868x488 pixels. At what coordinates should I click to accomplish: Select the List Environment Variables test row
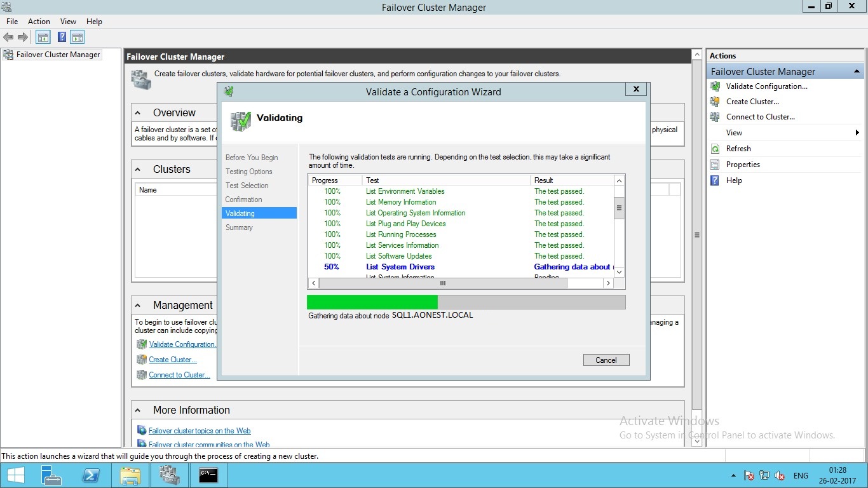(461, 191)
